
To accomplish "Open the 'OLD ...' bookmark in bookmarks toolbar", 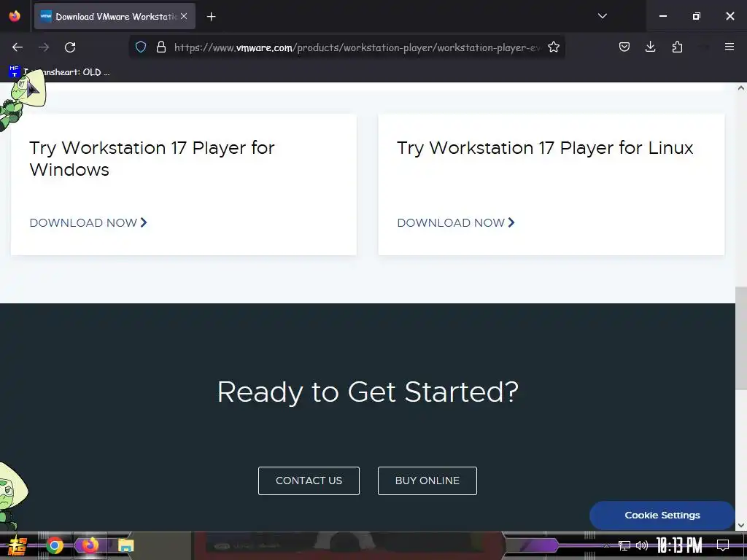I will pos(60,72).
